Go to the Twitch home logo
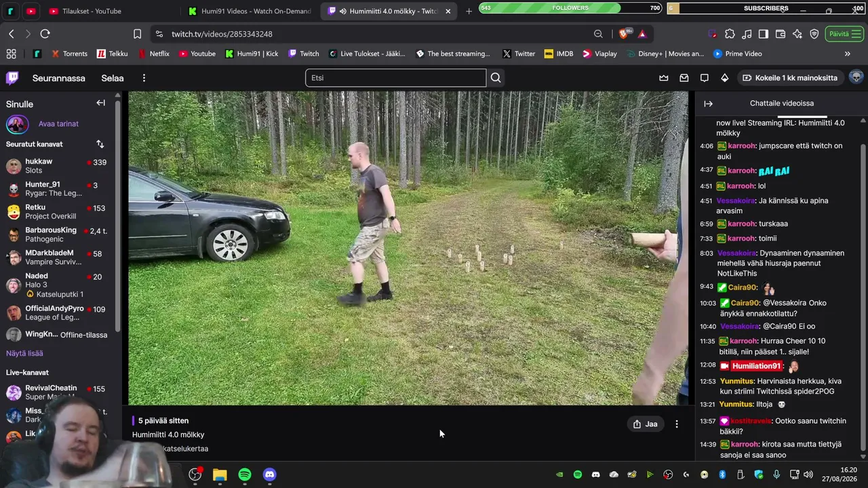Image resolution: width=868 pixels, height=488 pixels. tap(12, 78)
